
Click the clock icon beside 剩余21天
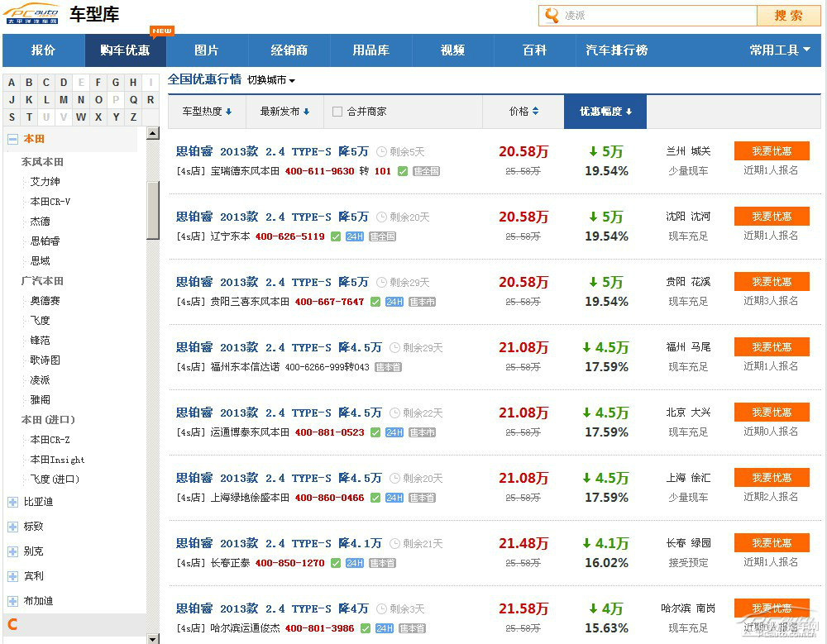pos(394,543)
